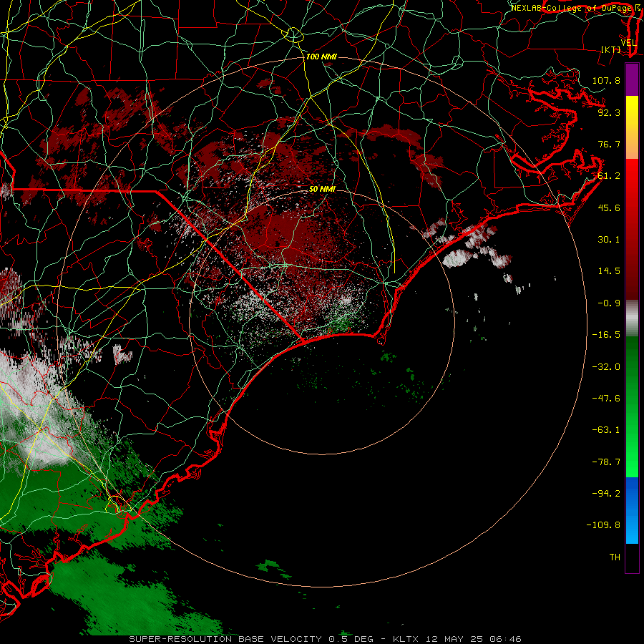The width and height of the screenshot is (644, 644).
Task: Select the 61.2 velocity scale value
Action: click(x=609, y=176)
